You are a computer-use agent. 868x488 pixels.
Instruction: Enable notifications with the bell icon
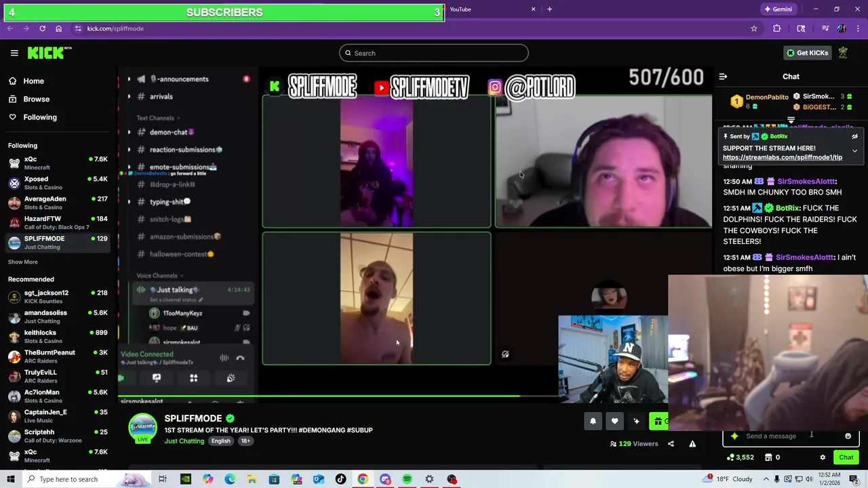tap(593, 422)
